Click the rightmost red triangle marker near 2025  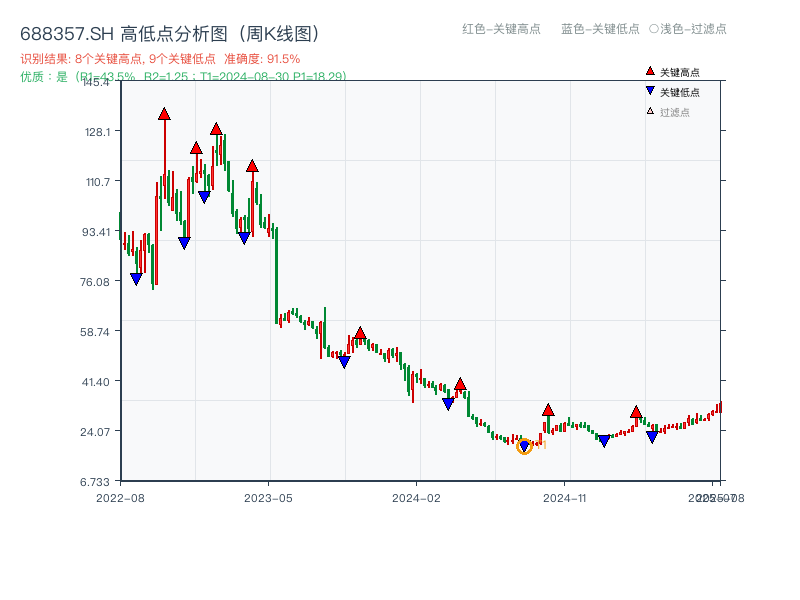pos(636,412)
